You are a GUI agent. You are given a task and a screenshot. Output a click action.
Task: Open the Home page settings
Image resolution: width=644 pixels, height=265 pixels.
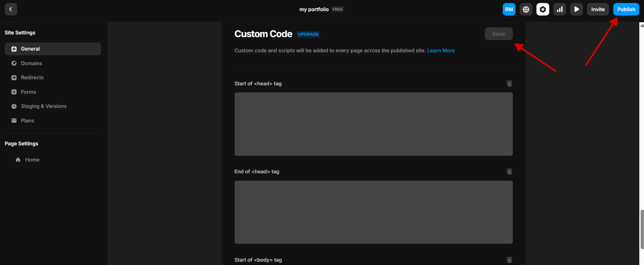53,160
